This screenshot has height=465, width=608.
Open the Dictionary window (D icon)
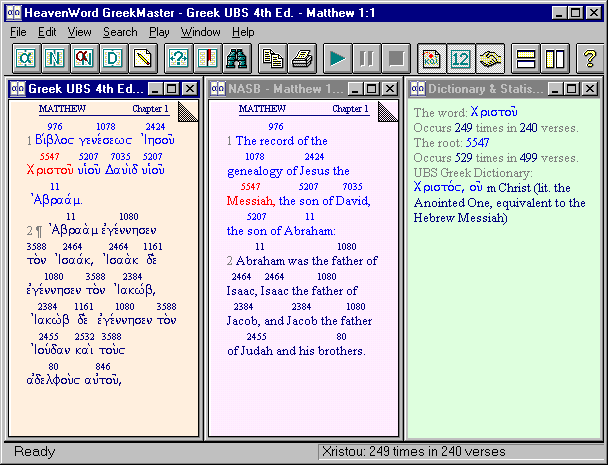[x=113, y=59]
